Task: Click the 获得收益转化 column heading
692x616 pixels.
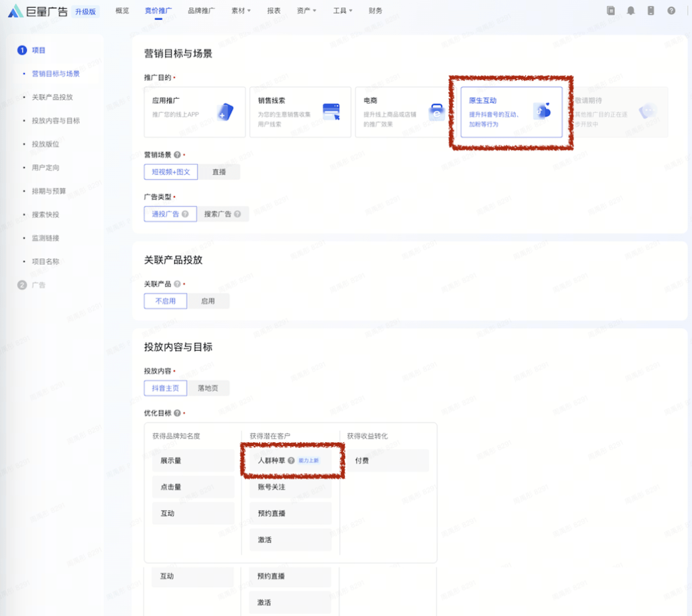Action: pos(367,436)
